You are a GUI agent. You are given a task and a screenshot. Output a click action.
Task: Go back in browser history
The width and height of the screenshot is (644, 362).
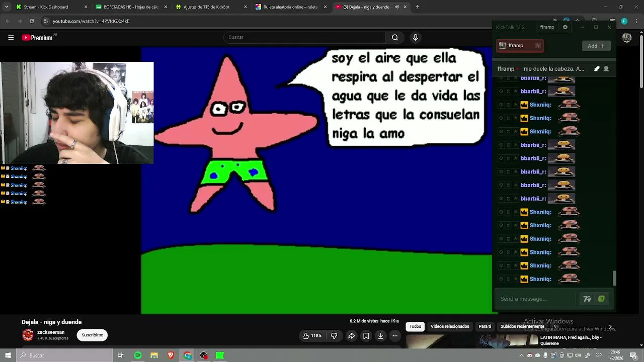tap(8, 21)
